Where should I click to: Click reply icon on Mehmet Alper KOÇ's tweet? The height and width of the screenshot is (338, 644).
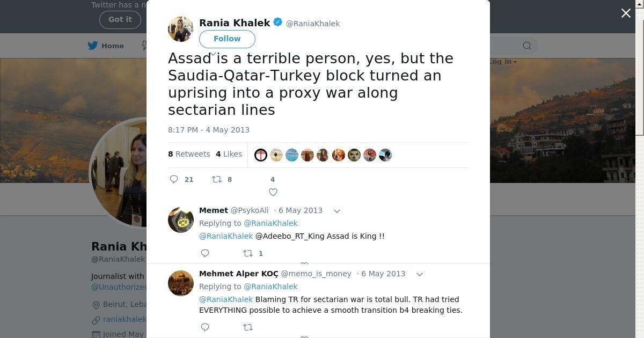(205, 327)
